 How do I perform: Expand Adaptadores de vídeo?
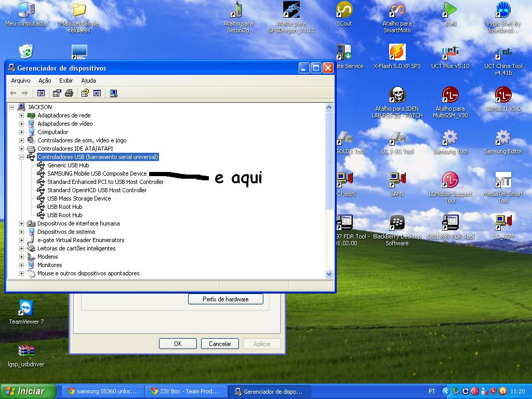click(21, 124)
